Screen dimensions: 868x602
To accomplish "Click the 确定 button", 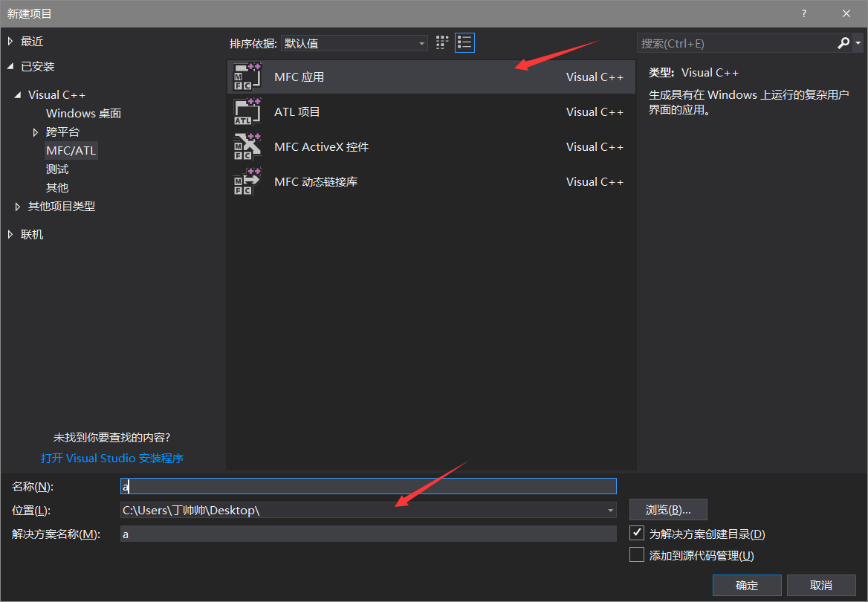I will pyautogui.click(x=747, y=586).
